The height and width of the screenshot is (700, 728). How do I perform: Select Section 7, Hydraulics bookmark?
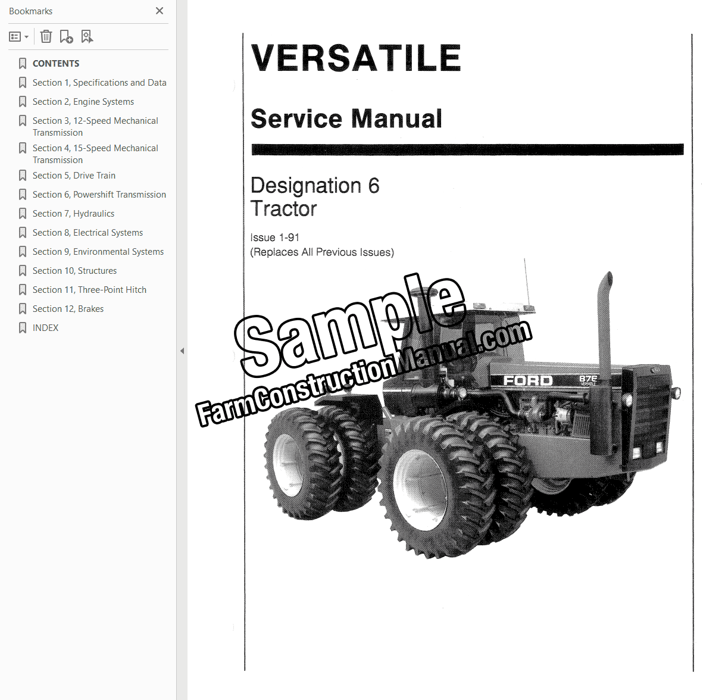pos(73,214)
